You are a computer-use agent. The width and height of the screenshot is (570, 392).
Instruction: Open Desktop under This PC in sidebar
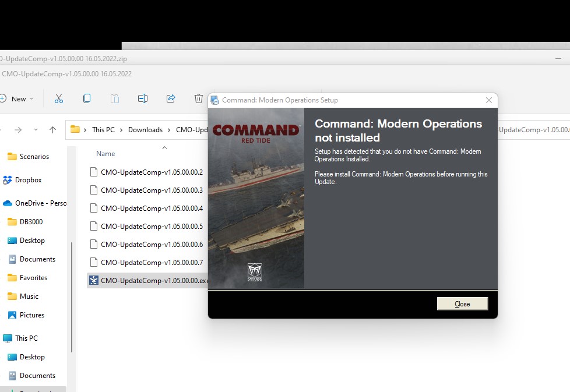pos(32,357)
